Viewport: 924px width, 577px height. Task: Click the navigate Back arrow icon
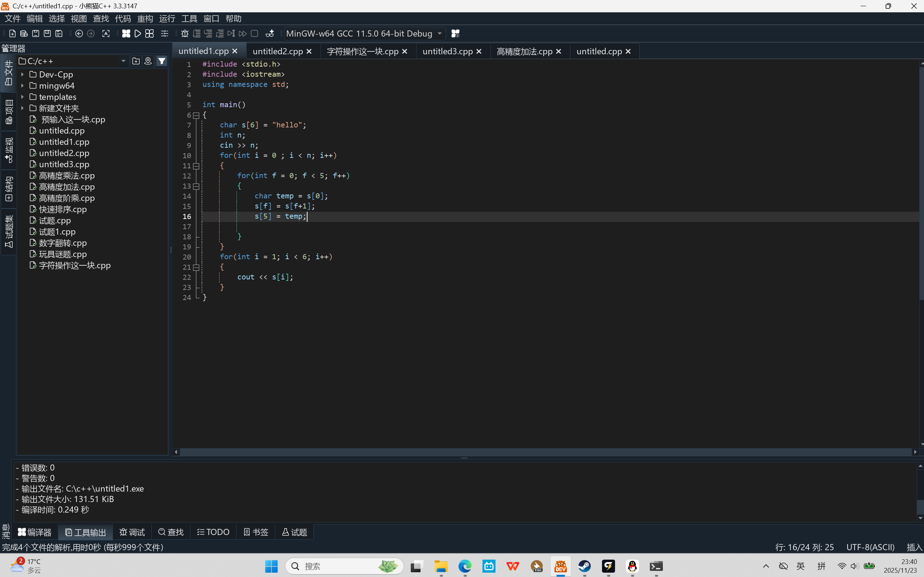(x=79, y=34)
